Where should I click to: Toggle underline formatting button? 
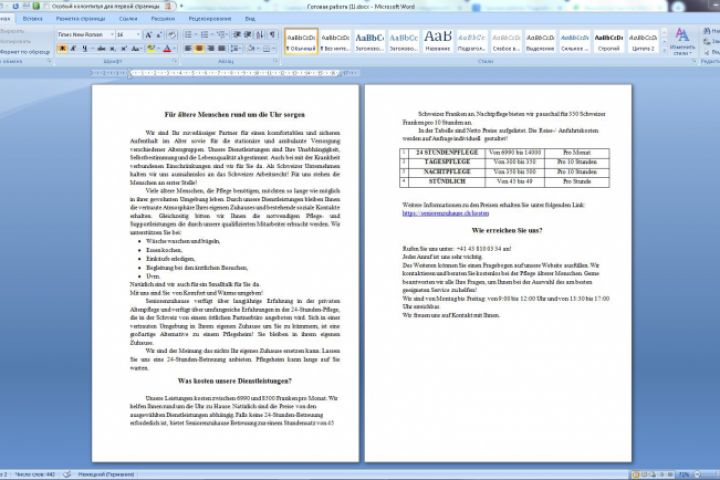[84, 48]
